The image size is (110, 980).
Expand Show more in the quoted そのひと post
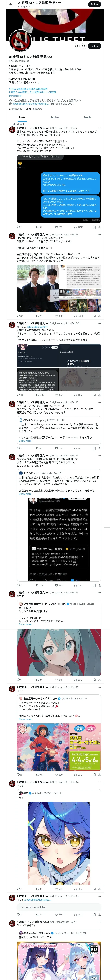tap(25, 494)
